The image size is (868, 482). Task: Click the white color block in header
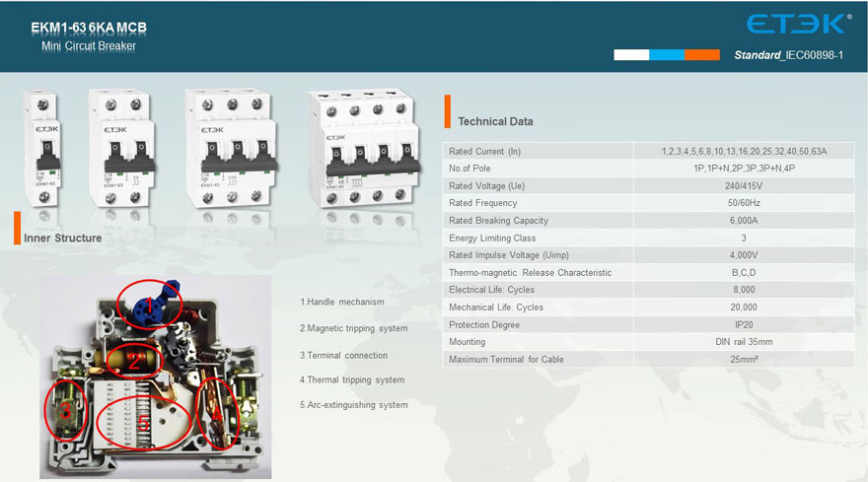click(x=631, y=55)
